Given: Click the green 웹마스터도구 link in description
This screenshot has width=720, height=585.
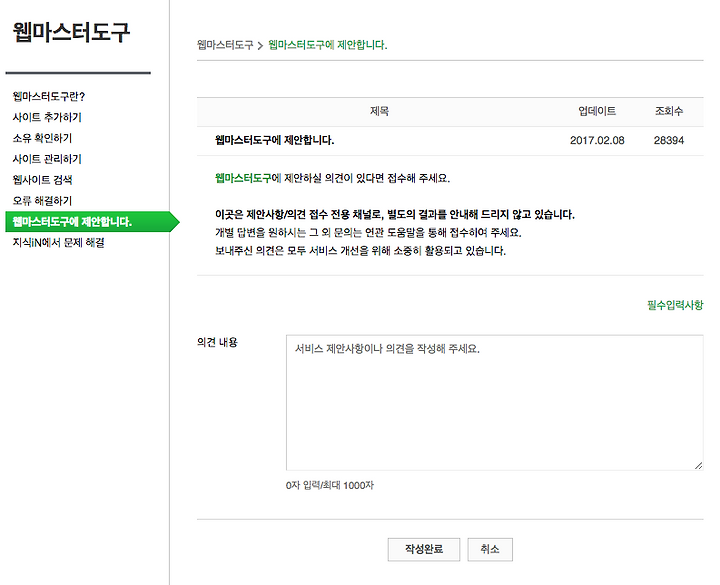Looking at the screenshot, I should click(x=243, y=178).
